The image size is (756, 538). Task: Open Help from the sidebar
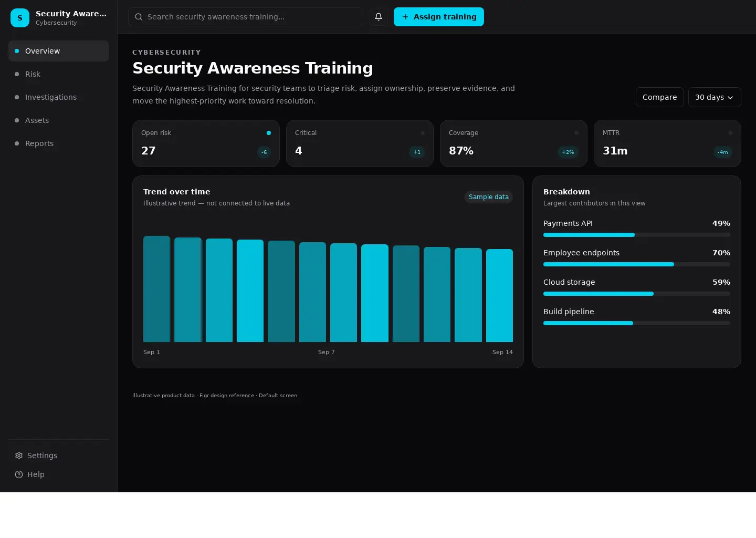click(x=59, y=474)
